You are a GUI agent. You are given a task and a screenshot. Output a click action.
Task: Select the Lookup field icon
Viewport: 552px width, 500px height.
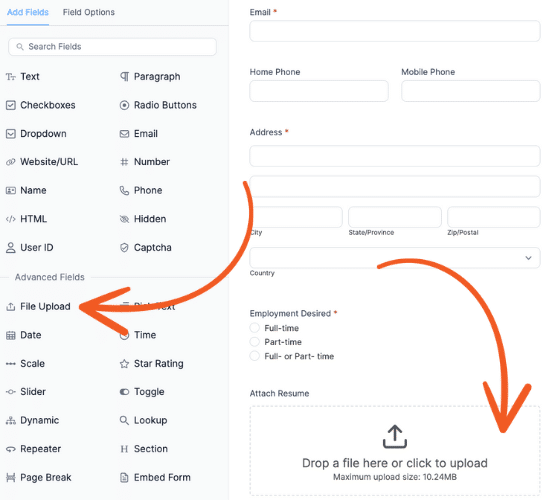point(124,420)
